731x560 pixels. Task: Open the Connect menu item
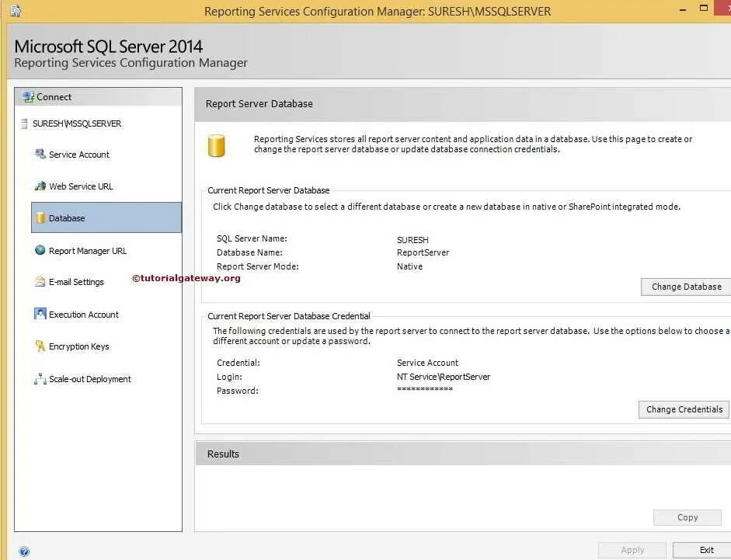(x=54, y=97)
